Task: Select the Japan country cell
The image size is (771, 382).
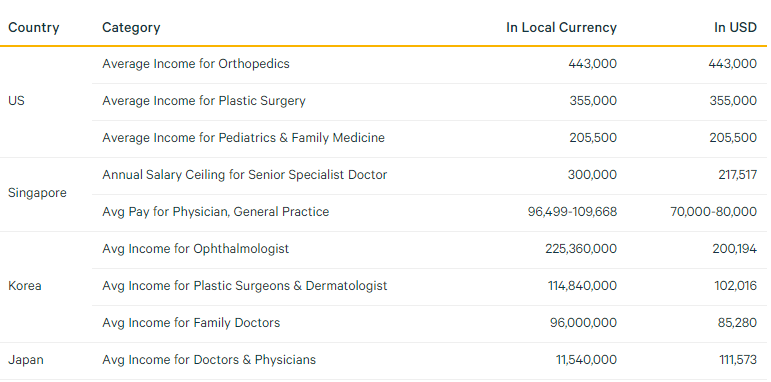Action: click(26, 360)
